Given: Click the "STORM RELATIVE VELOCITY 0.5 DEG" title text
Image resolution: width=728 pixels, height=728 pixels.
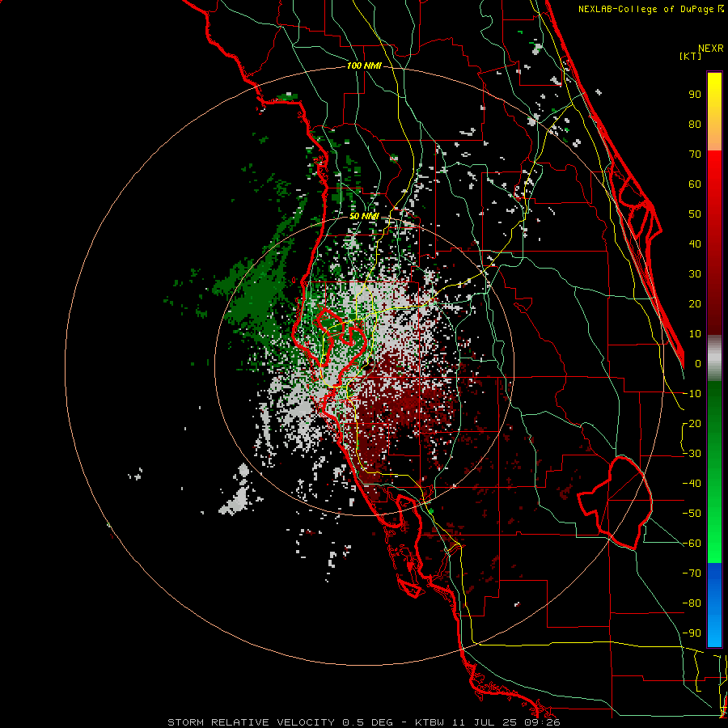Looking at the screenshot, I should pos(280,722).
